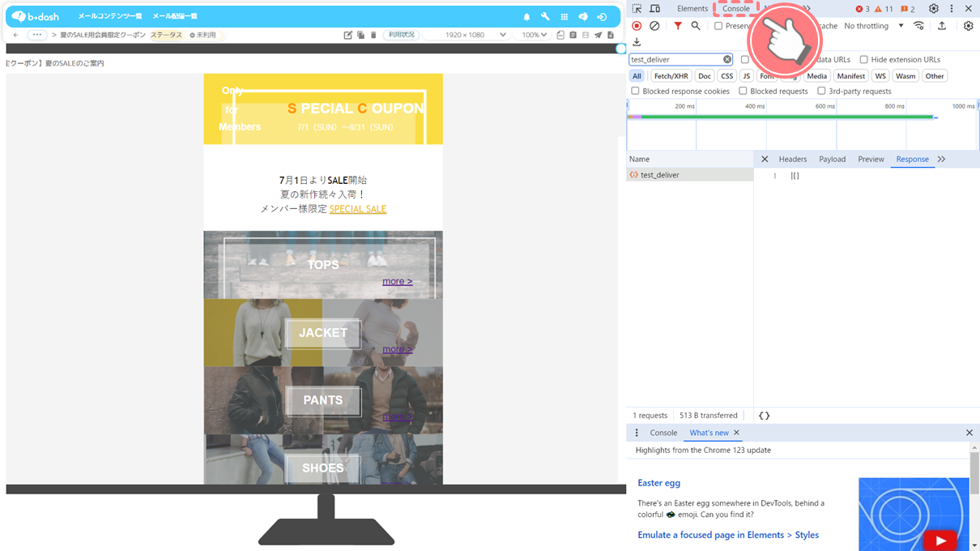Open network panel settings gear
This screenshot has height=551, width=980.
[968, 26]
